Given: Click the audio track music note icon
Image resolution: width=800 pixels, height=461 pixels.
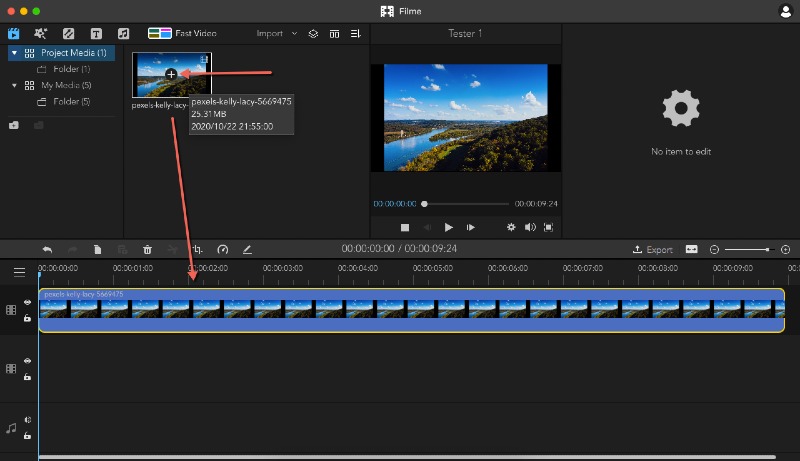Looking at the screenshot, I should [x=11, y=428].
